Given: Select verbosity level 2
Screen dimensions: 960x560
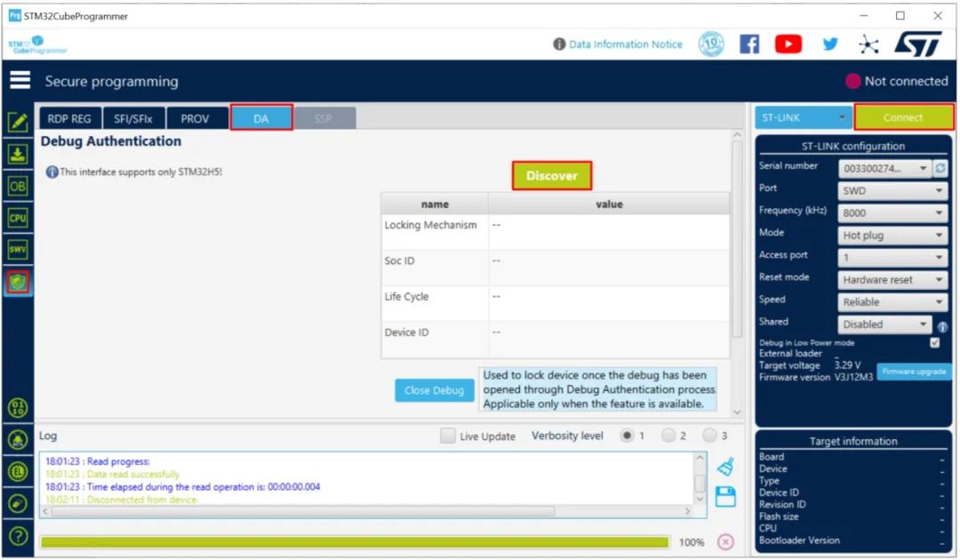Looking at the screenshot, I should tap(668, 436).
